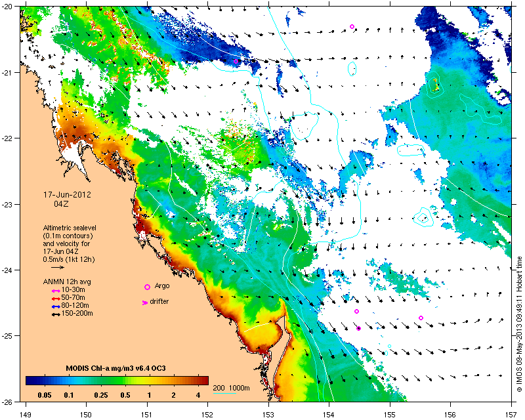
Task: Click the '0.1' color bar value
Action: pos(69,395)
